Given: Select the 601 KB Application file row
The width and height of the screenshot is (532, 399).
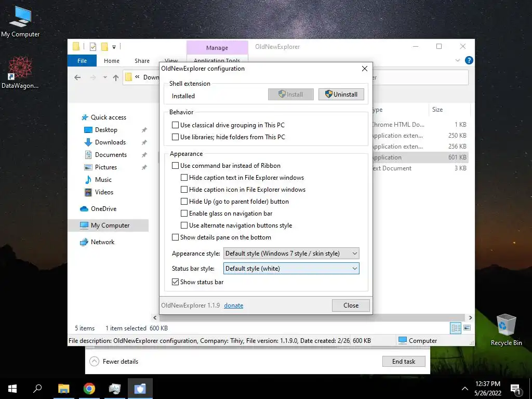Looking at the screenshot, I should click(x=420, y=157).
